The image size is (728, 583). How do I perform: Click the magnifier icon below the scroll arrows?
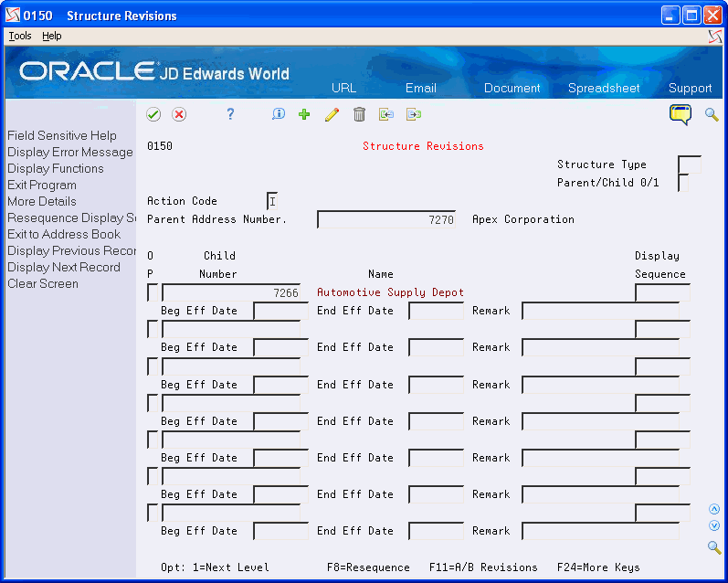pos(714,547)
